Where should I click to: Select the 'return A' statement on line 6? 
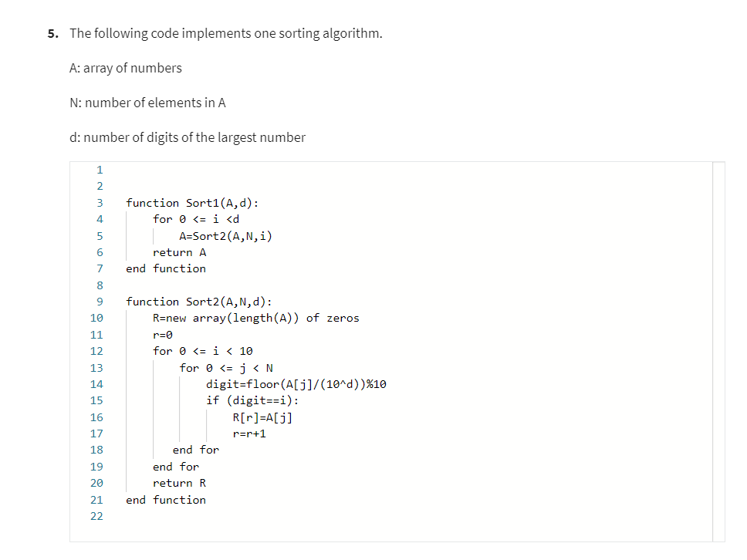180,251
